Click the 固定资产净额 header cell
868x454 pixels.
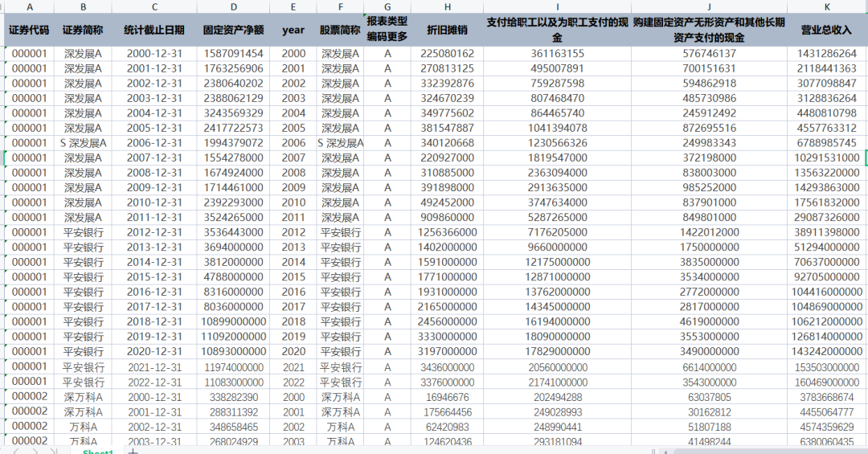tap(233, 30)
